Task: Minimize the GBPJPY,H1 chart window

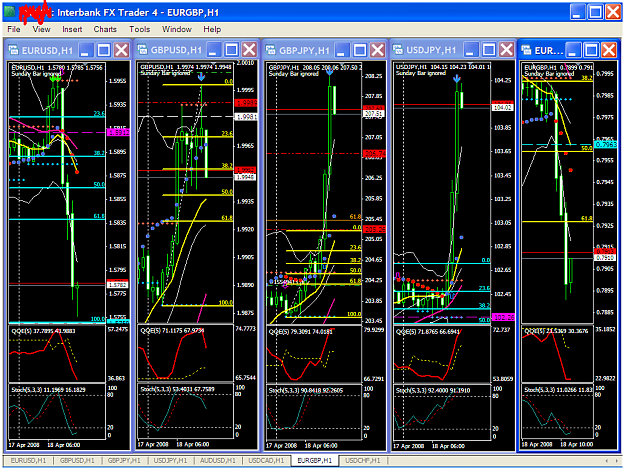Action: 342,50
